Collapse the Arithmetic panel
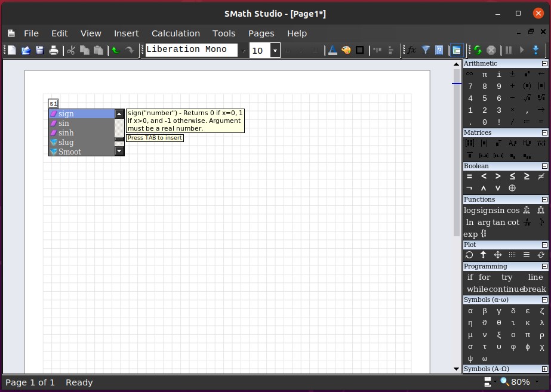Image resolution: width=551 pixels, height=392 pixels. click(x=544, y=64)
